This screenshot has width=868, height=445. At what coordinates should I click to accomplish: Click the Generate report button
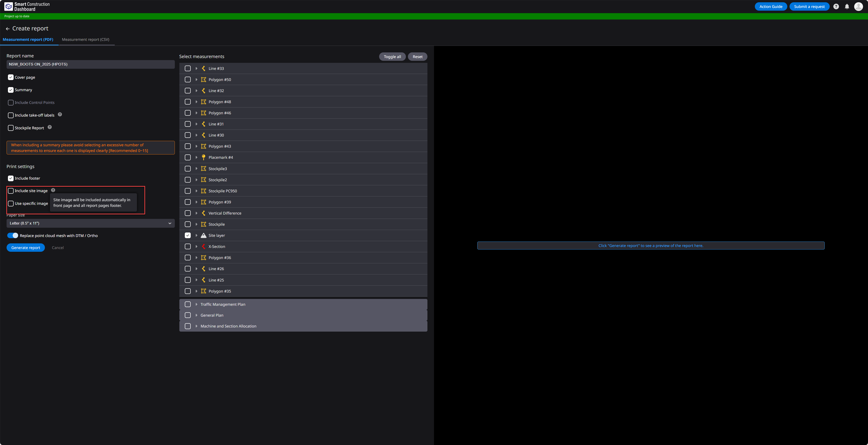26,248
